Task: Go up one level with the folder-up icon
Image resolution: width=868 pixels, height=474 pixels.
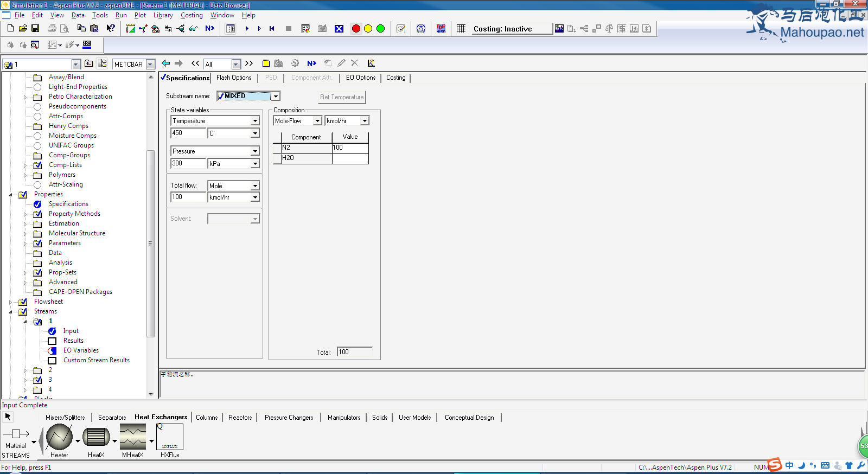Action: (89, 63)
